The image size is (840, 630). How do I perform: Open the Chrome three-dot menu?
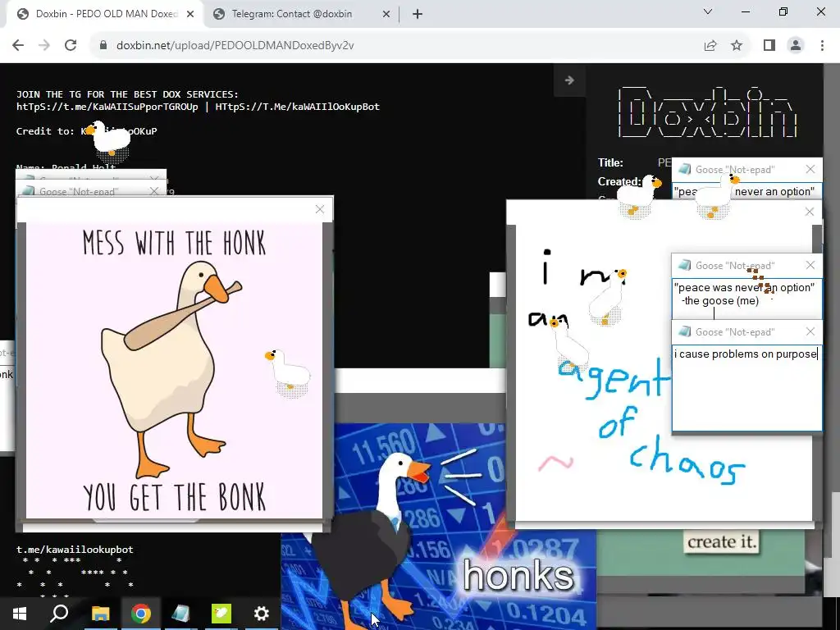coord(822,46)
